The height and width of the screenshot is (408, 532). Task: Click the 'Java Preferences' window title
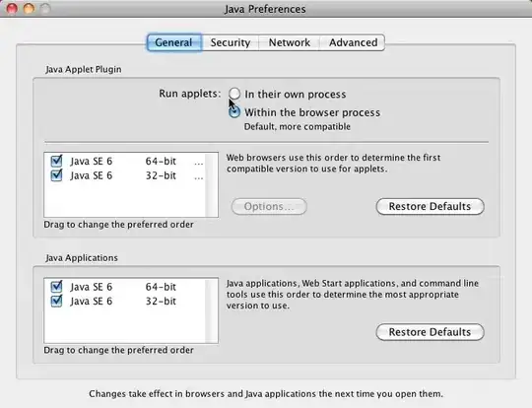[265, 9]
